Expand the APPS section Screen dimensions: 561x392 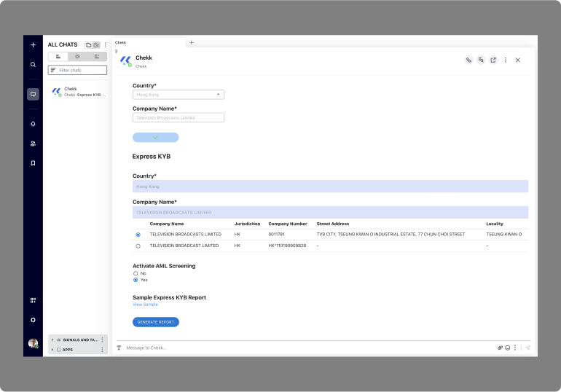click(52, 350)
